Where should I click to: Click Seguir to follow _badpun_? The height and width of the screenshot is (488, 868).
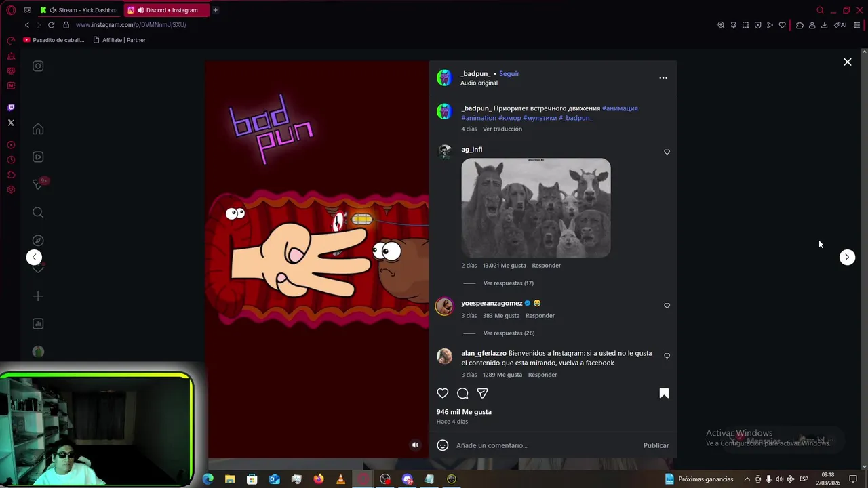point(509,73)
